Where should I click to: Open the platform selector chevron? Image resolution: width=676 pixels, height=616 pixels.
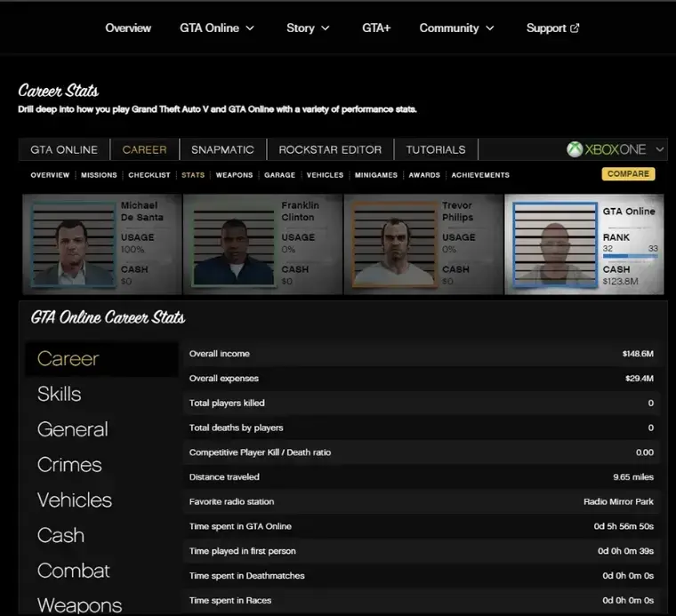coord(660,149)
